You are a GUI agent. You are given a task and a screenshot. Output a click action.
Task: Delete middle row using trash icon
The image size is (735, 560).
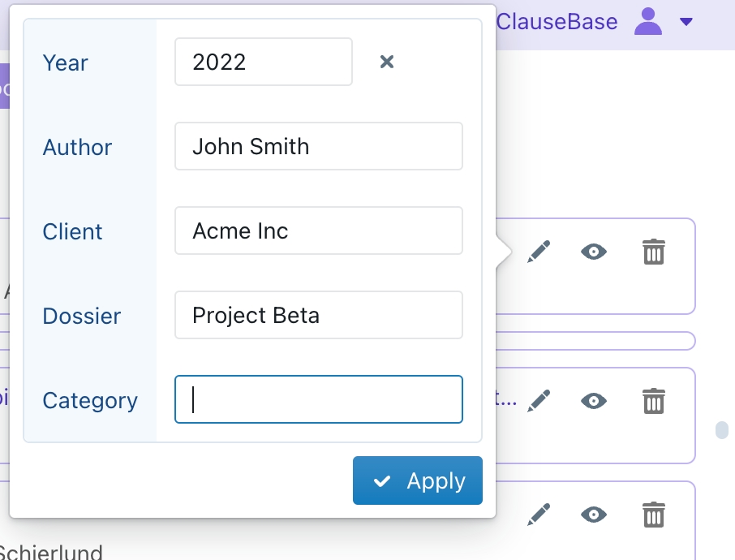[653, 401]
